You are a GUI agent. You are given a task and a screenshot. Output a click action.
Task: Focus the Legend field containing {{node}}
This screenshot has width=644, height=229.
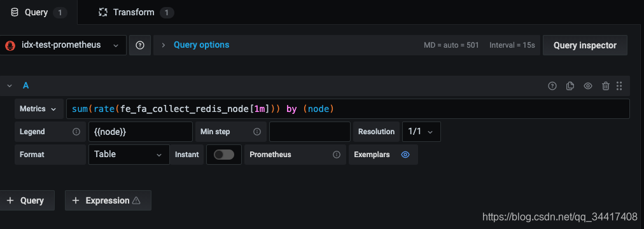141,132
